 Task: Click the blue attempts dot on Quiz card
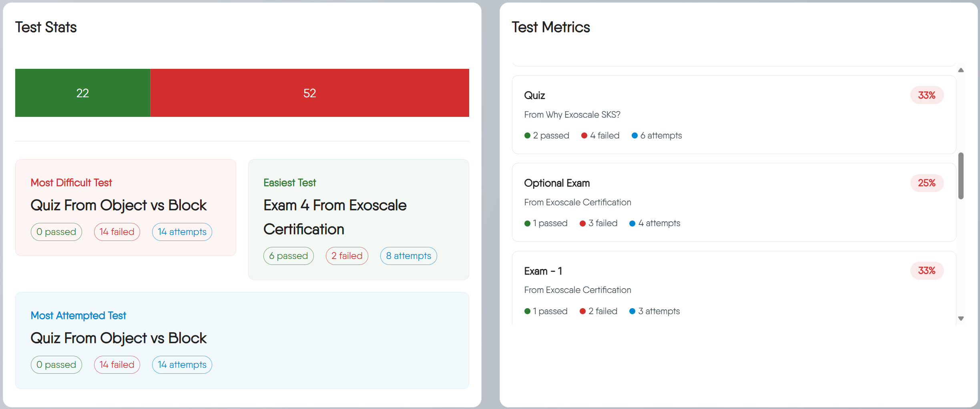pos(635,135)
